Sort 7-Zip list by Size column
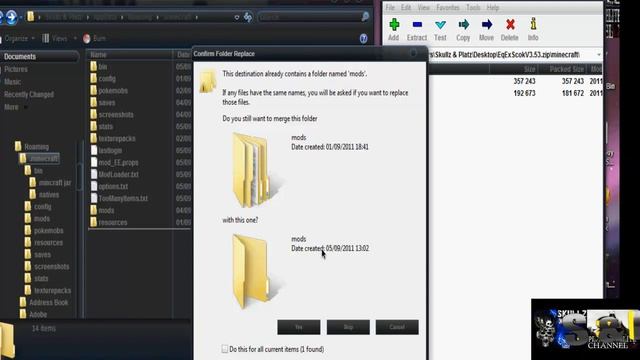 (x=513, y=69)
